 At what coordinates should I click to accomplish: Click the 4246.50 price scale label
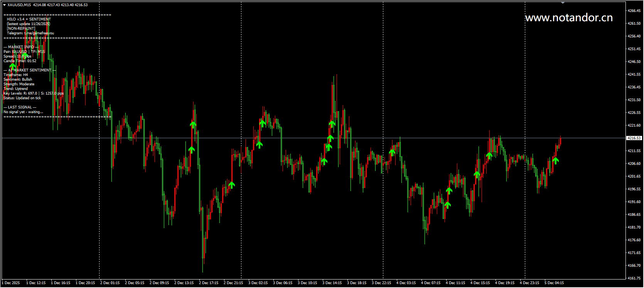coord(634,62)
